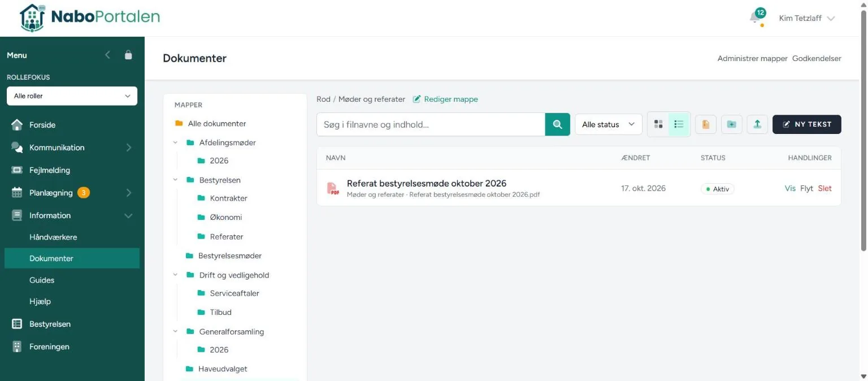The image size is (868, 381).
Task: Click the NY TEKST button
Action: pyautogui.click(x=807, y=124)
